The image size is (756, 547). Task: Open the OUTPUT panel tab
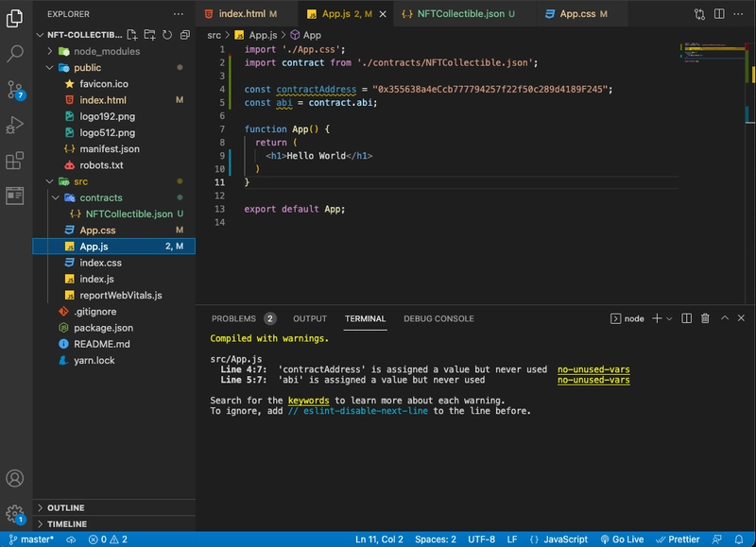click(310, 318)
